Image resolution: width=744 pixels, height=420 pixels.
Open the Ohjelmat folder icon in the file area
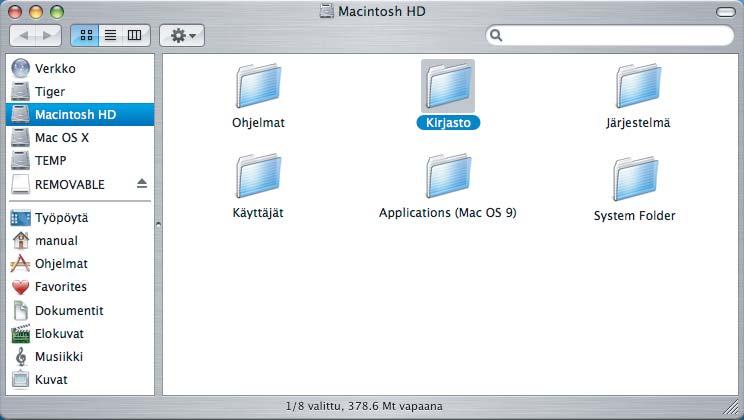click(259, 86)
